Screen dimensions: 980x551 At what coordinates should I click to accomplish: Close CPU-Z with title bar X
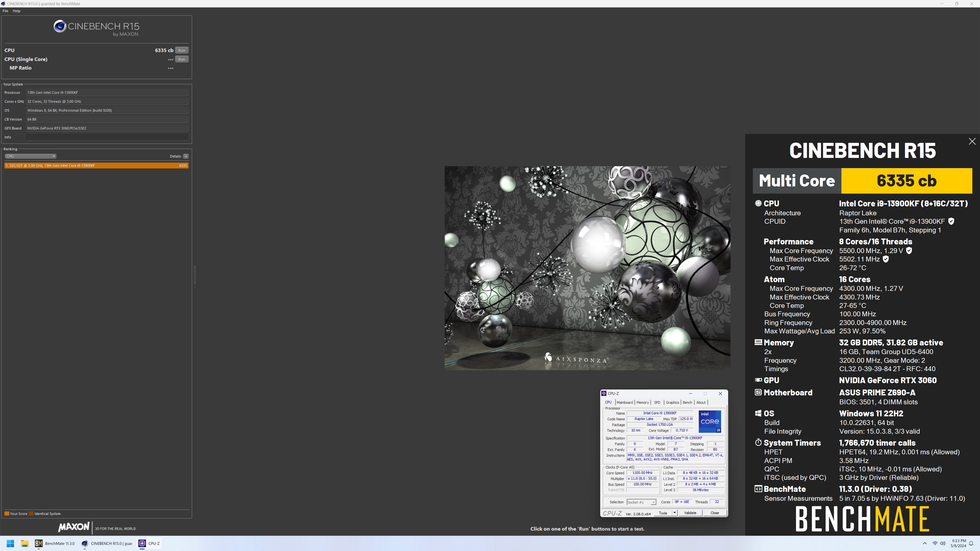coord(720,394)
